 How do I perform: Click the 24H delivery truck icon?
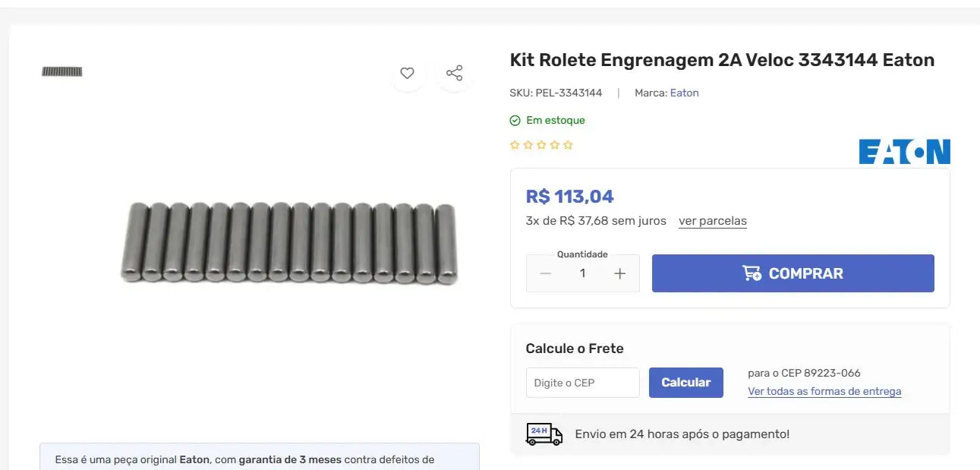[544, 434]
